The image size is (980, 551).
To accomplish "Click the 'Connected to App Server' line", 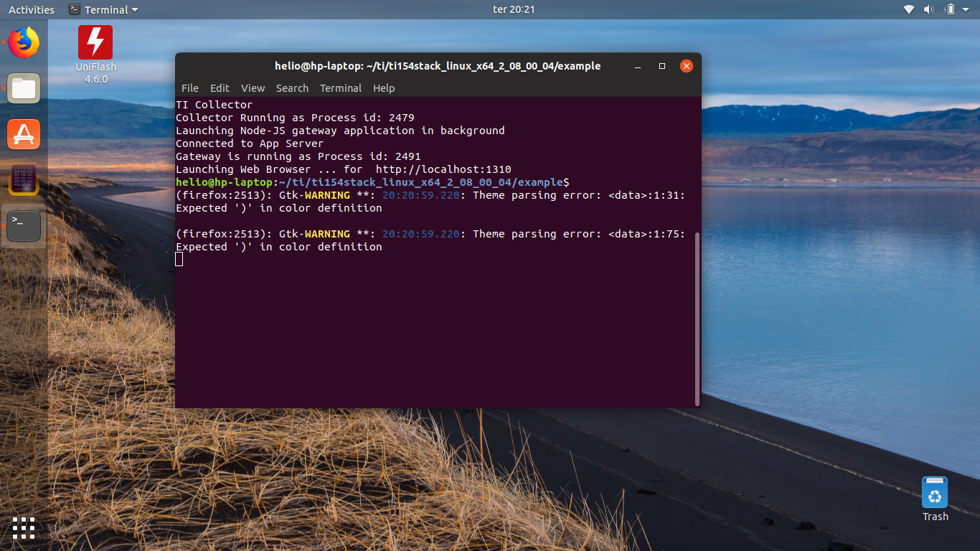I will pyautogui.click(x=250, y=143).
